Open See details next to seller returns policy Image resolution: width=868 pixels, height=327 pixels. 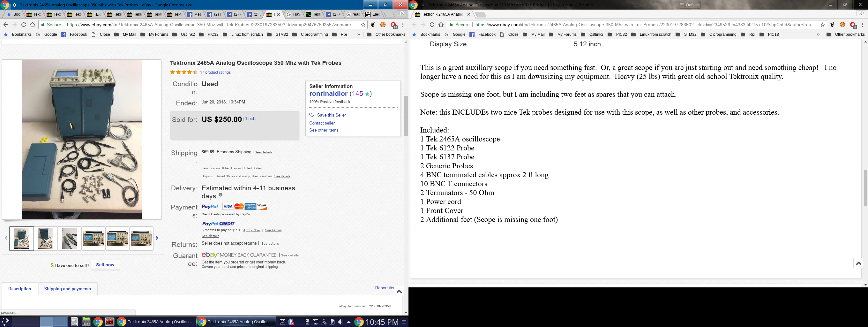click(x=270, y=243)
